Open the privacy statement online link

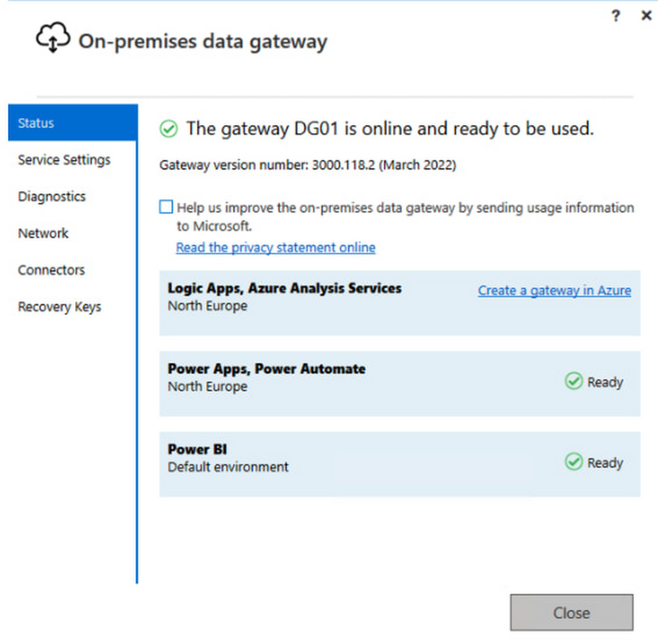pyautogui.click(x=276, y=247)
